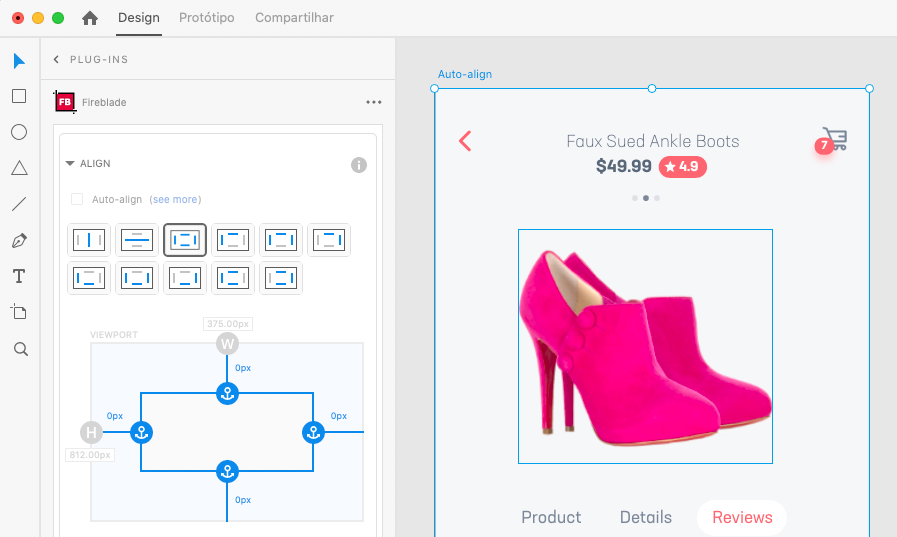Viewport: 897px width, 537px height.
Task: Choose the all-sides anchored align preset
Action: pos(185,240)
